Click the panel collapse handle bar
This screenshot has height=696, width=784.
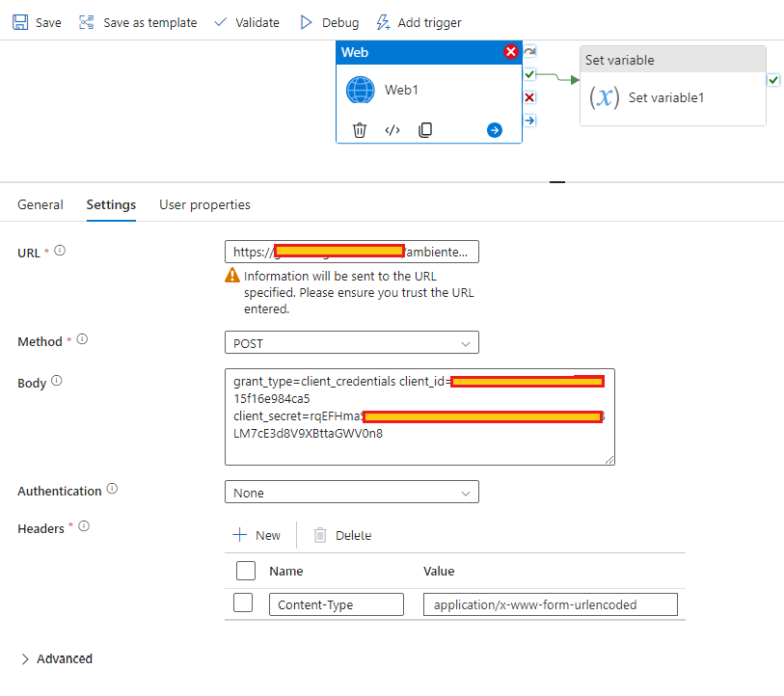click(557, 182)
